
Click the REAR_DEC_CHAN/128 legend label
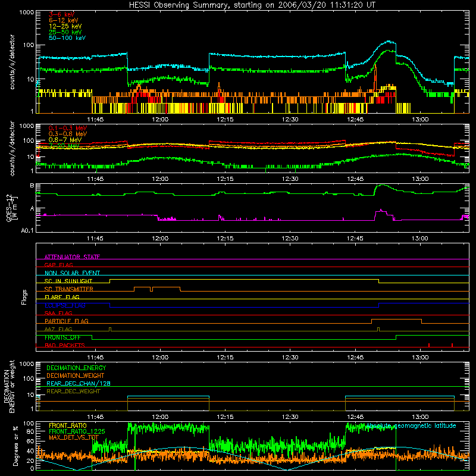(79, 383)
